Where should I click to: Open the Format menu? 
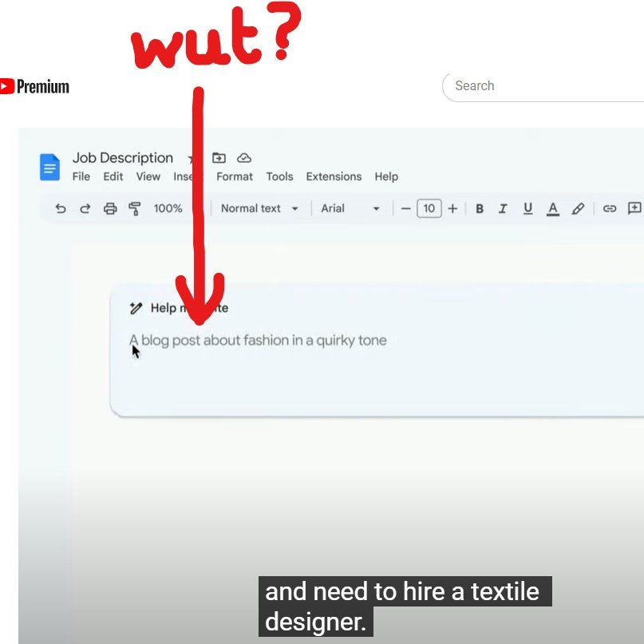click(235, 176)
